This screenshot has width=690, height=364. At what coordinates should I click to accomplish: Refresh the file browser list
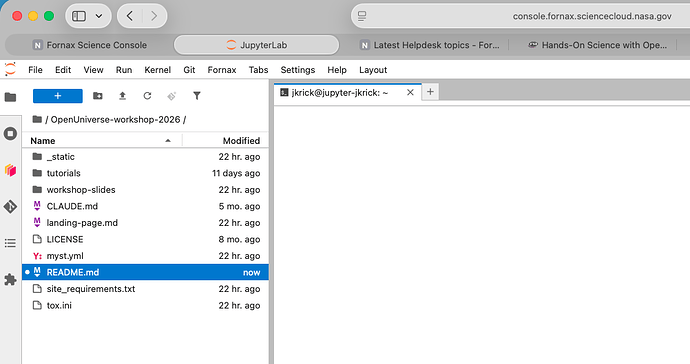pos(147,96)
